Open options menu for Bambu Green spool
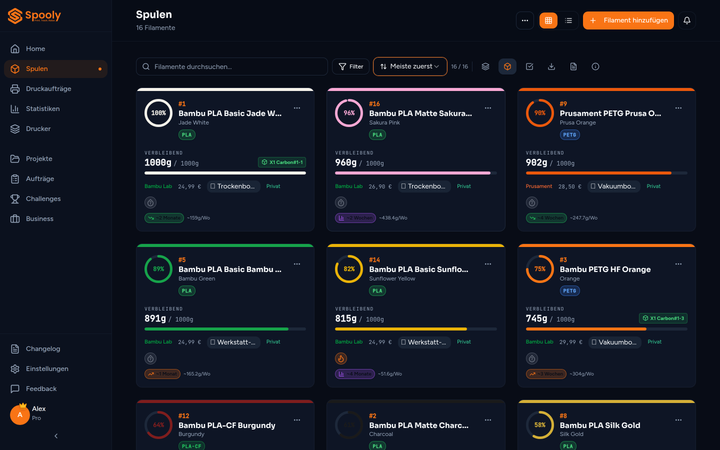The image size is (720, 450). pos(297,264)
